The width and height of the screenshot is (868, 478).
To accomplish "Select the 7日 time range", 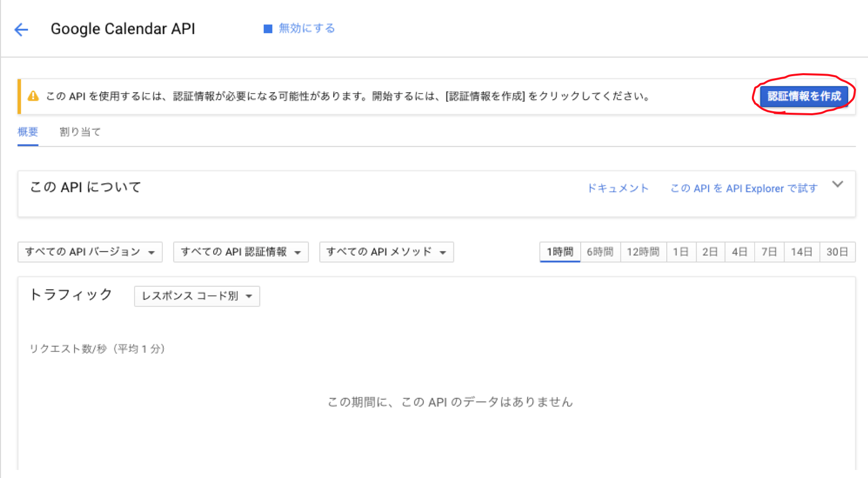I will click(769, 252).
